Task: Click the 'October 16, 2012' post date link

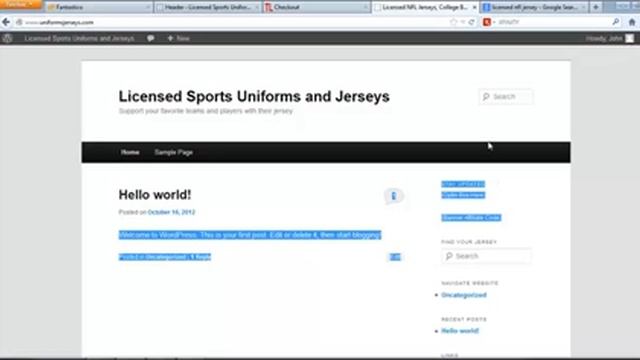Action: click(171, 212)
